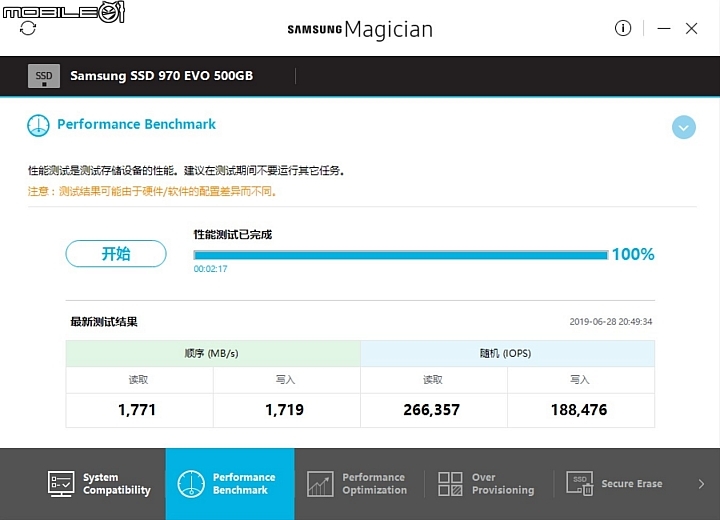Viewport: 720px width, 520px height.
Task: Show more tabs with right arrow
Action: (701, 484)
